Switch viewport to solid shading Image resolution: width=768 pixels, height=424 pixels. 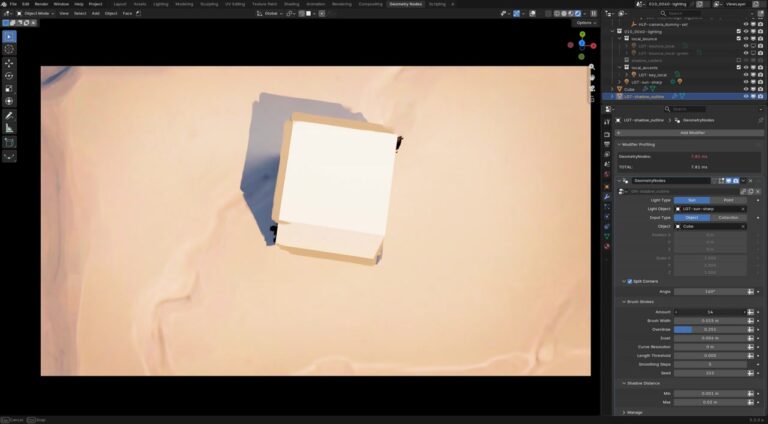564,14
